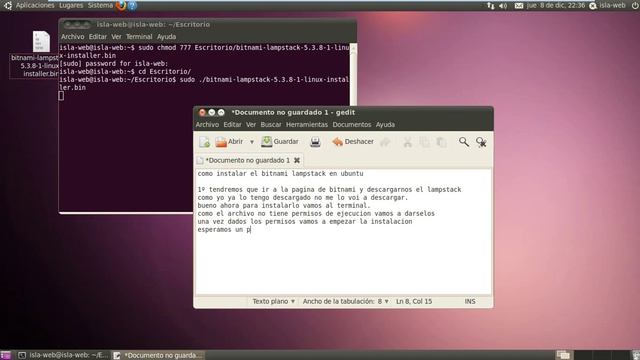Click the print icon in gedit toolbar
The height and width of the screenshot is (360, 640).
tap(315, 142)
